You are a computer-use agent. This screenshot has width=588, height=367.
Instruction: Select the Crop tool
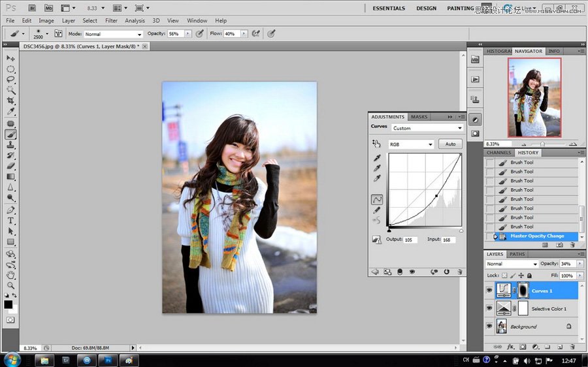10,101
